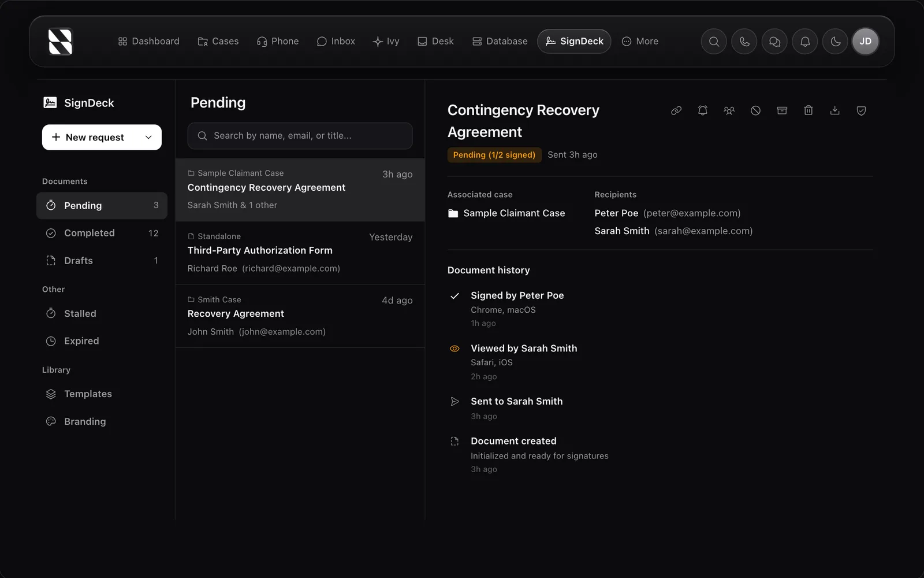The width and height of the screenshot is (924, 578).
Task: Select the SignDeck tab
Action: [x=574, y=42]
